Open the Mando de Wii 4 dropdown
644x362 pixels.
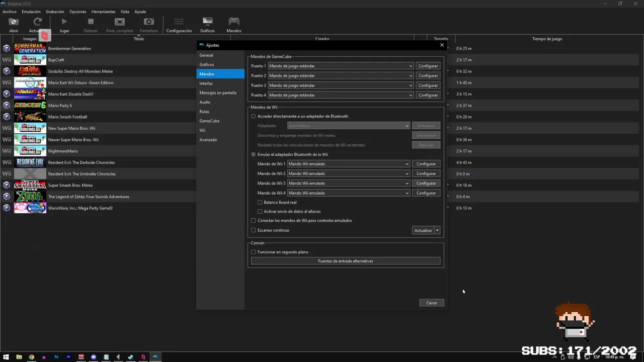click(x=349, y=193)
